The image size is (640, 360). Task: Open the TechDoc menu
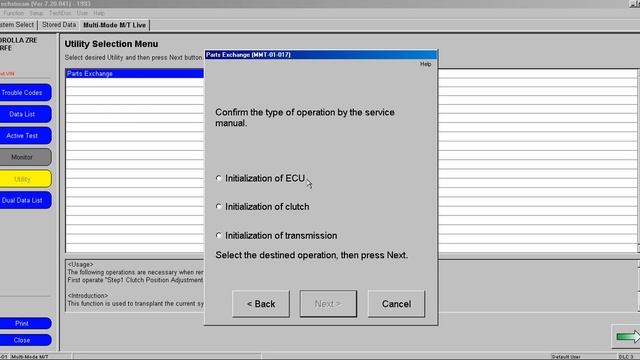60,13
